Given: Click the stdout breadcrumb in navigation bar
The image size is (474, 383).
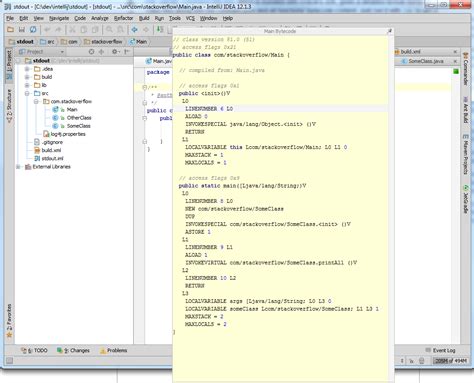Looking at the screenshot, I should point(21,42).
